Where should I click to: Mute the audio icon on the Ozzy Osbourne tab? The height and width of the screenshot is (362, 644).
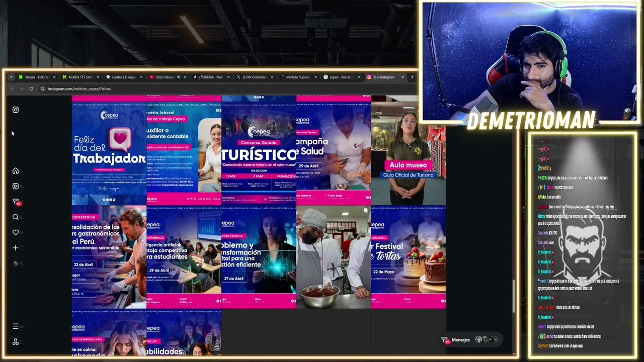click(178, 77)
